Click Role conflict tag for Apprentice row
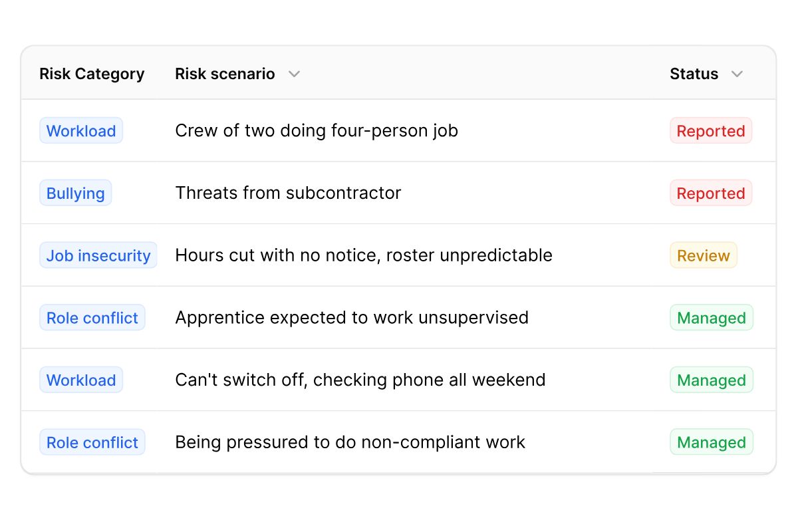This screenshot has width=798, height=532. click(x=92, y=318)
